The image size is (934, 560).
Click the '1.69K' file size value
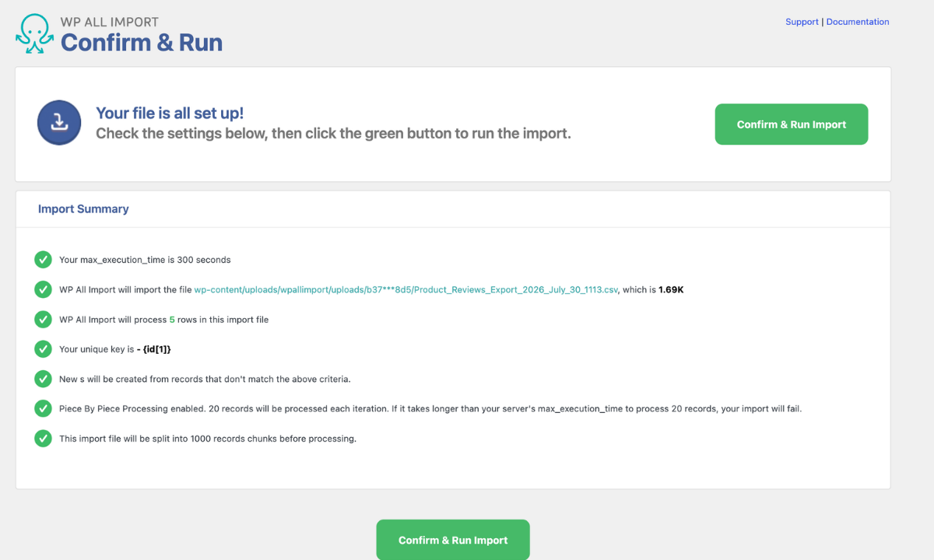(671, 290)
